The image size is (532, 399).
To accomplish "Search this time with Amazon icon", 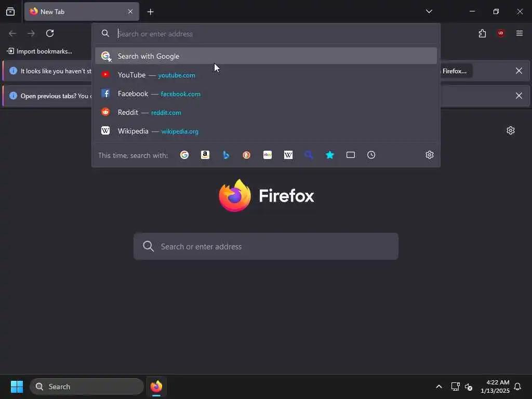I will (205, 155).
